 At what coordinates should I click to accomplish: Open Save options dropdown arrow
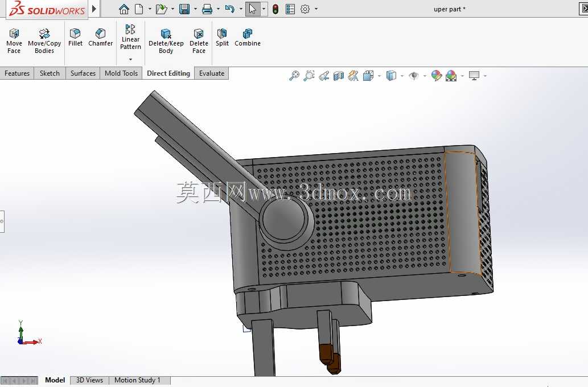point(195,9)
